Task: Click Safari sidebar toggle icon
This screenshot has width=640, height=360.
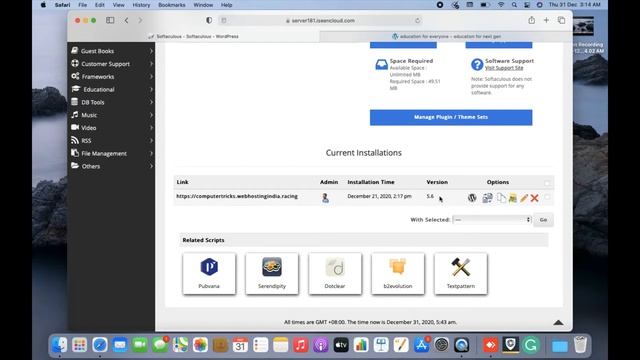Action: pyautogui.click(x=110, y=20)
